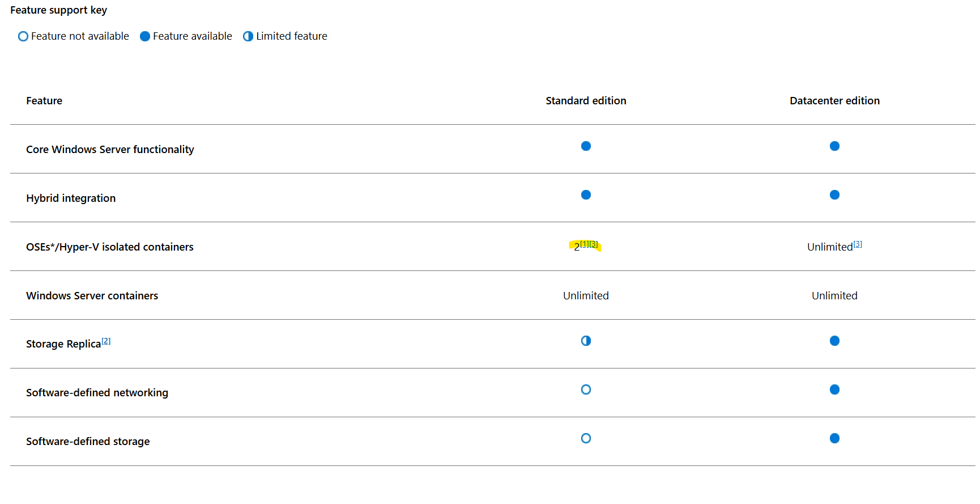This screenshot has height=504, width=980.
Task: Open footnote [1] in highlighted Standard edition cell
Action: click(x=584, y=244)
